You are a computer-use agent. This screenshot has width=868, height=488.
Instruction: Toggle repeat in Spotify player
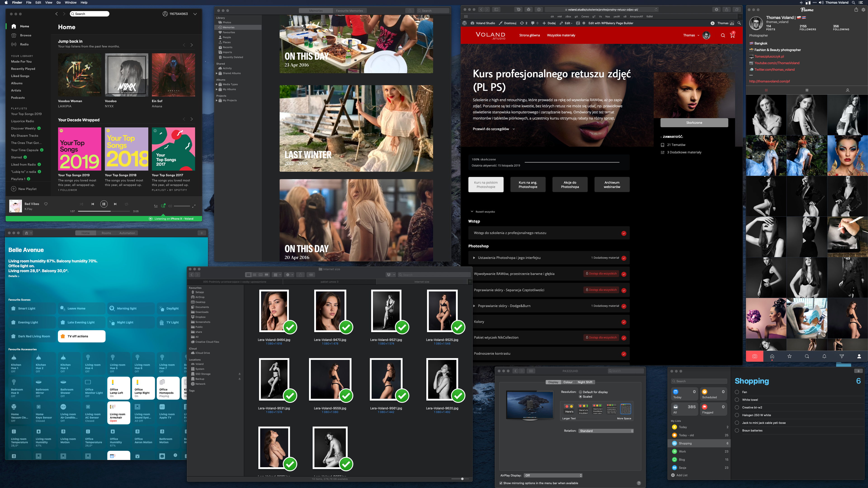click(x=126, y=204)
